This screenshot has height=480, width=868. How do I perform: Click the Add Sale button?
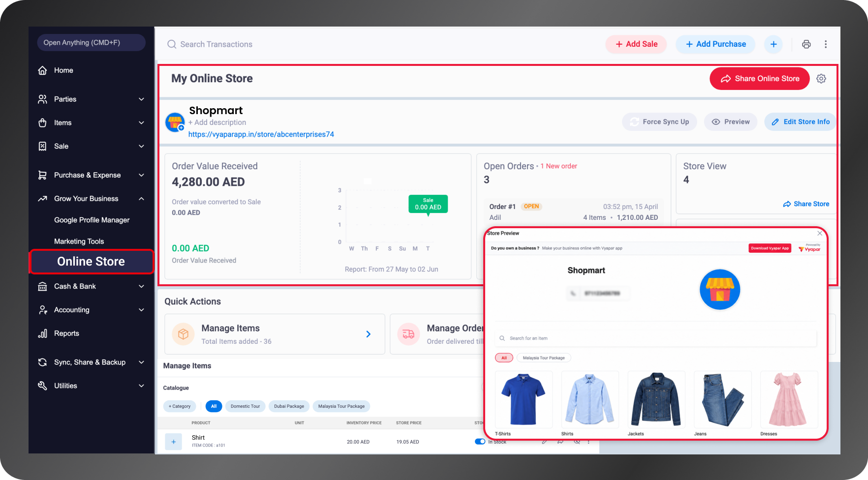click(636, 44)
